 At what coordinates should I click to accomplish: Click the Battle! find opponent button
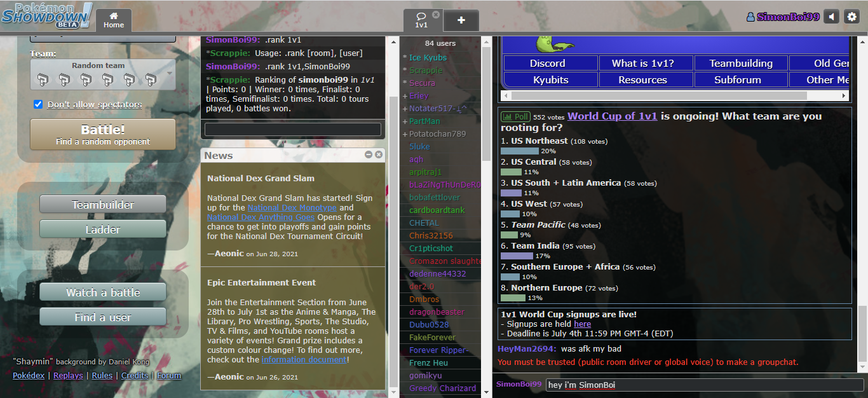coord(103,134)
